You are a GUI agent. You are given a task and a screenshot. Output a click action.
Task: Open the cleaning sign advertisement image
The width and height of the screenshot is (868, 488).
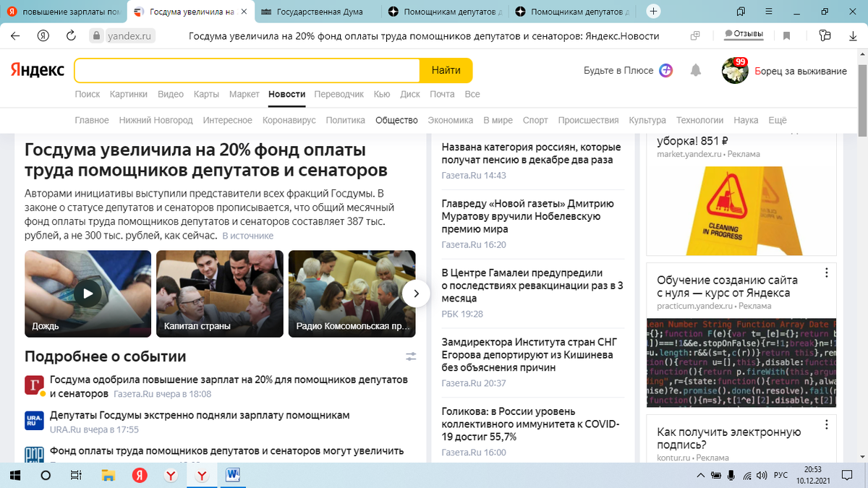[741, 210]
